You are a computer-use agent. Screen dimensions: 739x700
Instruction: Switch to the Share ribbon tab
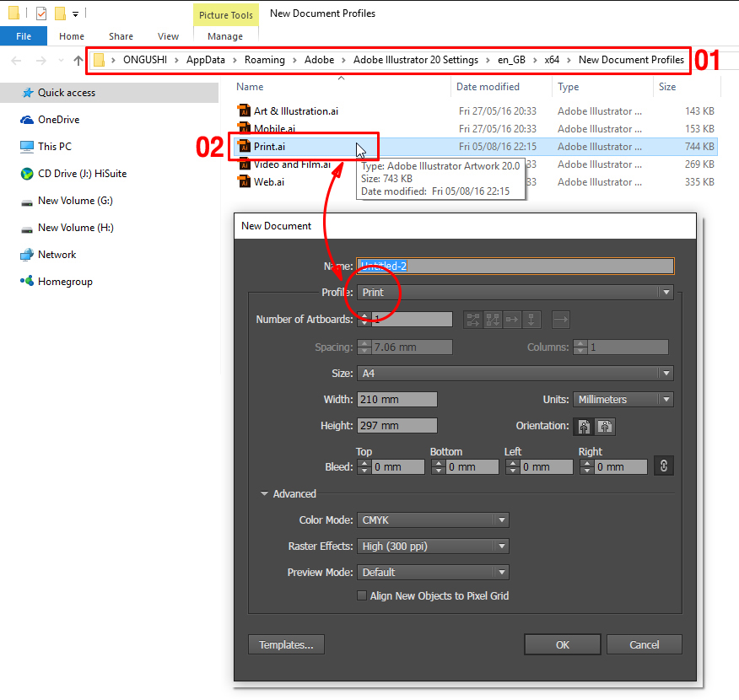click(x=121, y=36)
